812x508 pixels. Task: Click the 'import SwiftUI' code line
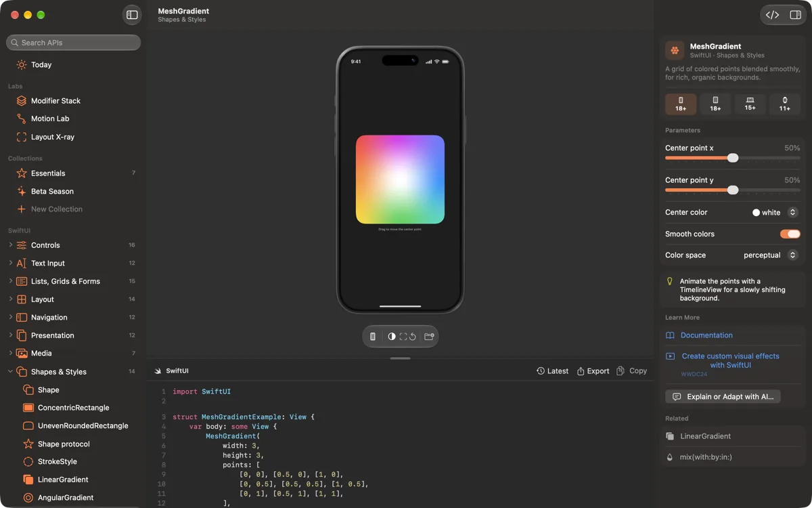click(202, 391)
